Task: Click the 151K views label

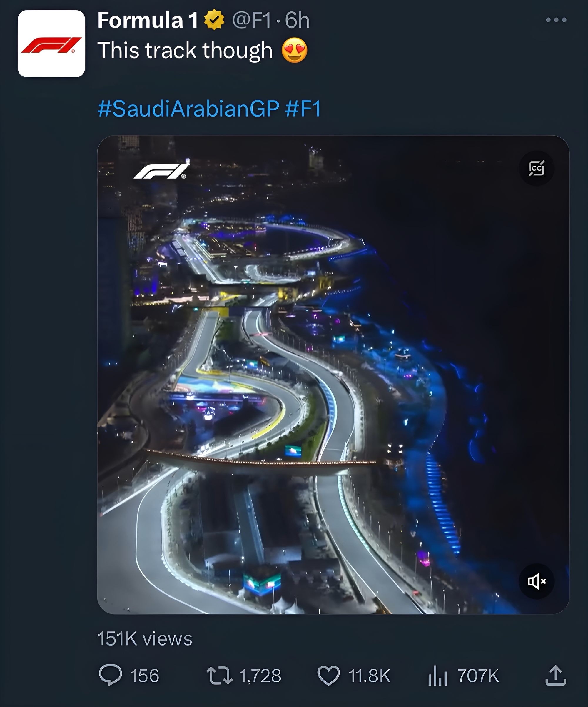Action: tap(145, 639)
